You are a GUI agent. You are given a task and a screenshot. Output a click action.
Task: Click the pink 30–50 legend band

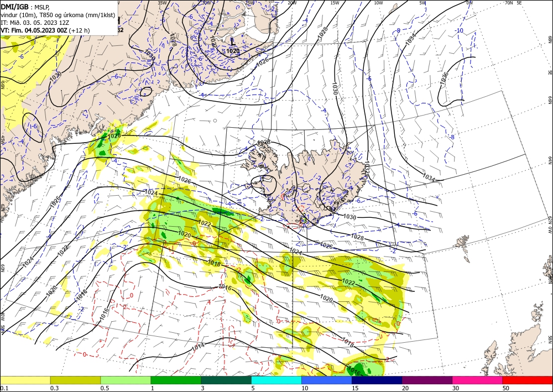(478, 380)
